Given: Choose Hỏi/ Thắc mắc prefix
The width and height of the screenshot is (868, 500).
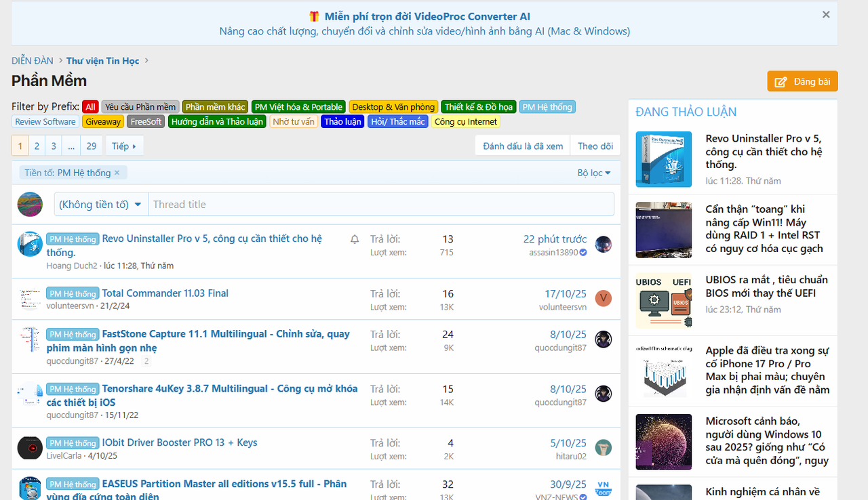Looking at the screenshot, I should pos(398,122).
